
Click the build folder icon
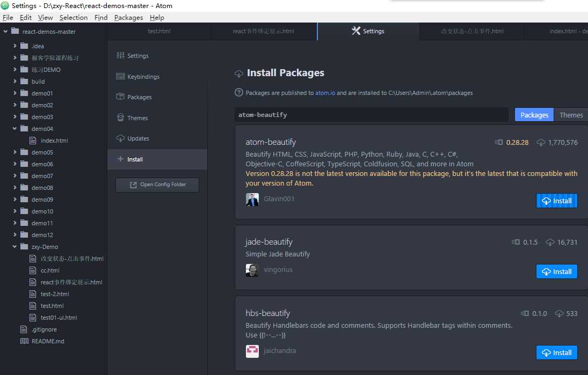point(24,82)
